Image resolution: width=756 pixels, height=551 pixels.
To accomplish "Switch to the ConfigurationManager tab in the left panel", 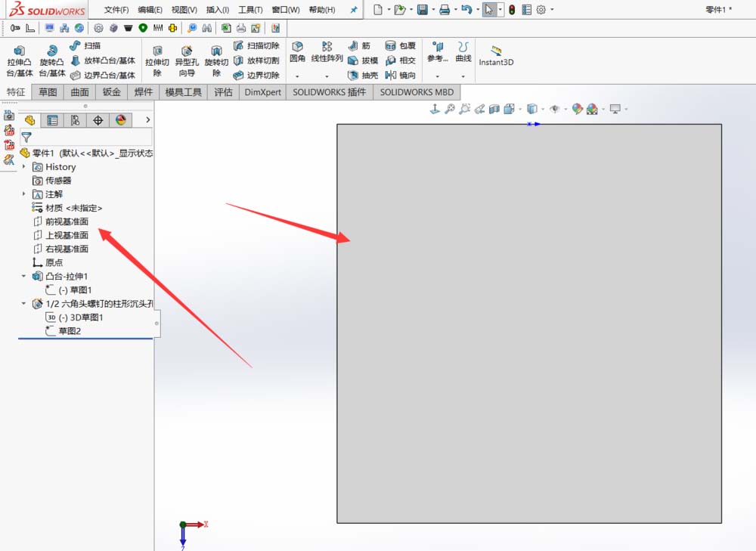I will [76, 120].
